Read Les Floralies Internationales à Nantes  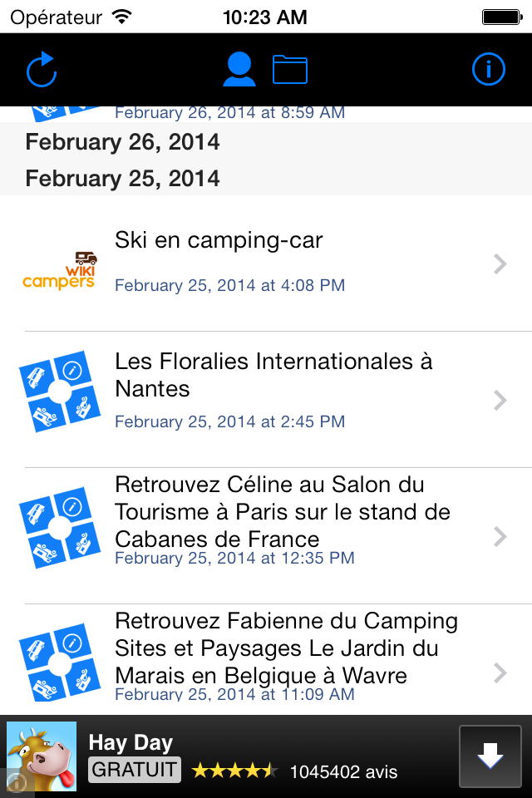tap(273, 375)
